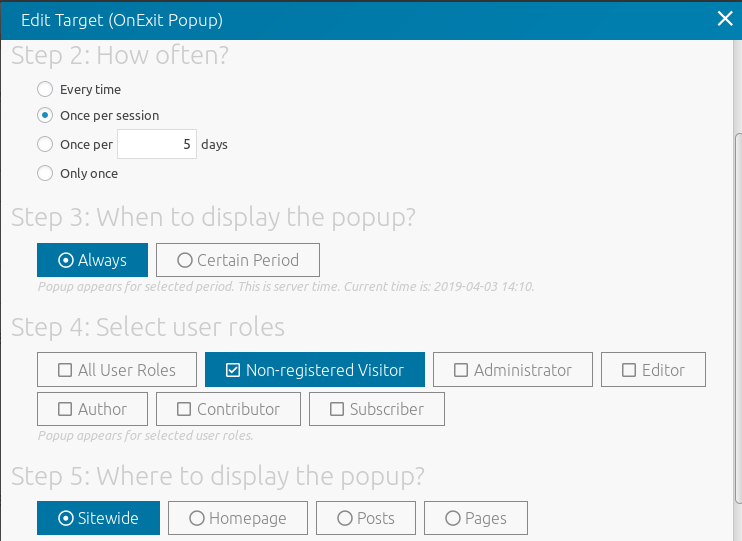742x541 pixels.
Task: Click the server time hint text
Action: point(286,286)
